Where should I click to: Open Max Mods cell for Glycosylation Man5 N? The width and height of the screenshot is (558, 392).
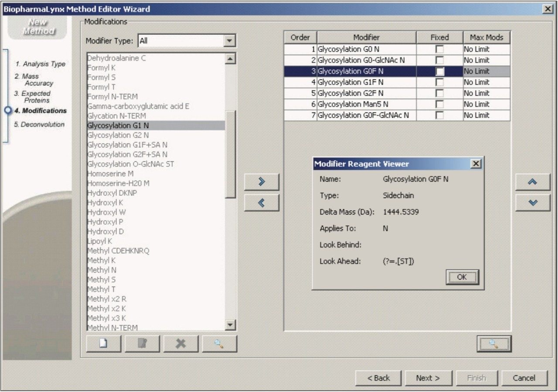(x=487, y=104)
